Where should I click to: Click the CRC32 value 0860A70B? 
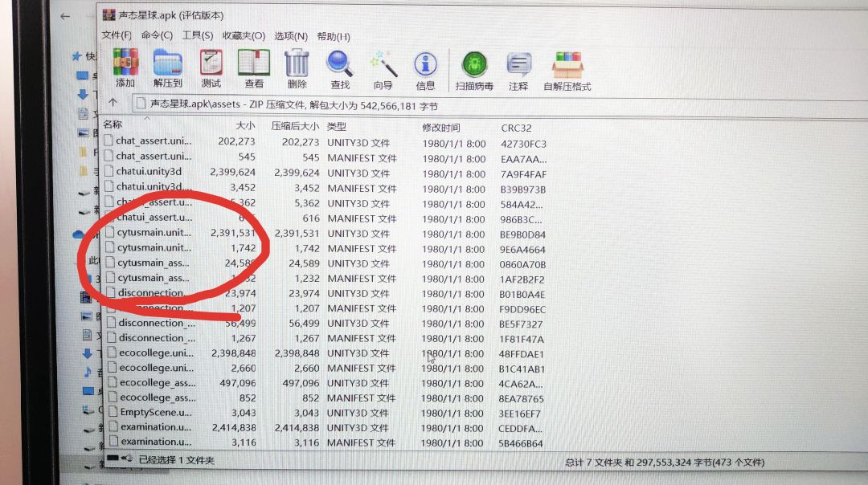(522, 264)
